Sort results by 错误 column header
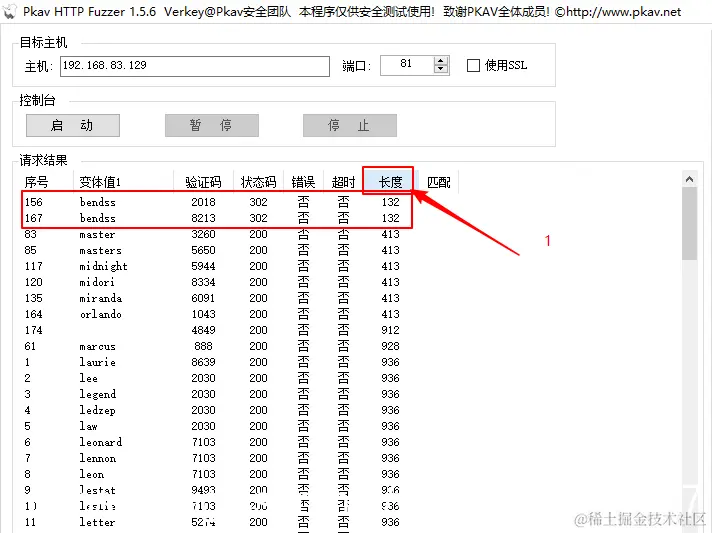Screen dimensions: 712x533 303,182
